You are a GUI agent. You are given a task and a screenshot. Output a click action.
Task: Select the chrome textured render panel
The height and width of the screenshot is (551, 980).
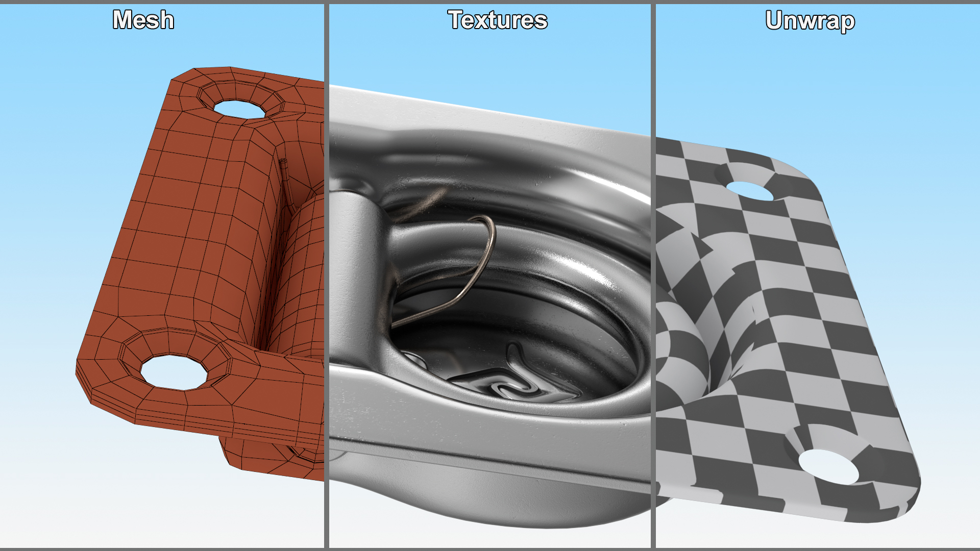pyautogui.click(x=490, y=276)
